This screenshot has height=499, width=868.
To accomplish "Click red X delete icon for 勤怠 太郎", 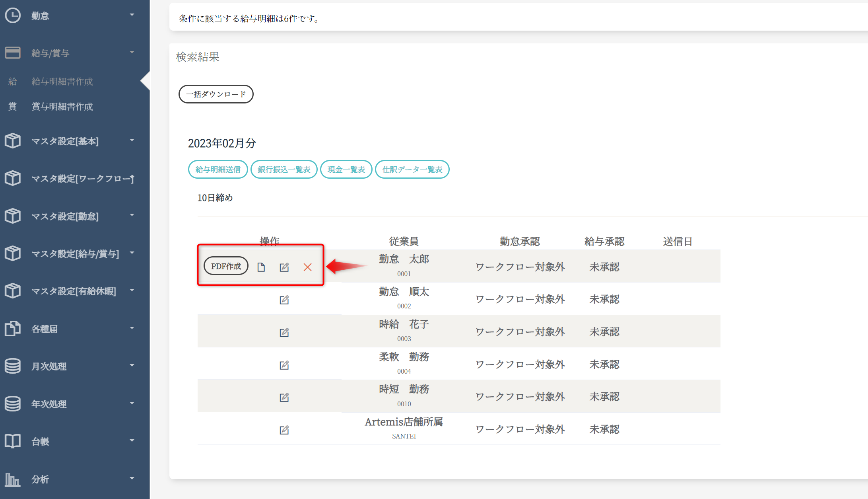I will pos(307,267).
